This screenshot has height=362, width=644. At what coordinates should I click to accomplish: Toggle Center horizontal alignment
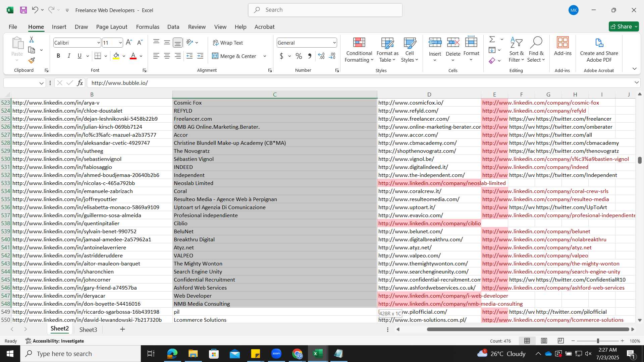tap(167, 56)
